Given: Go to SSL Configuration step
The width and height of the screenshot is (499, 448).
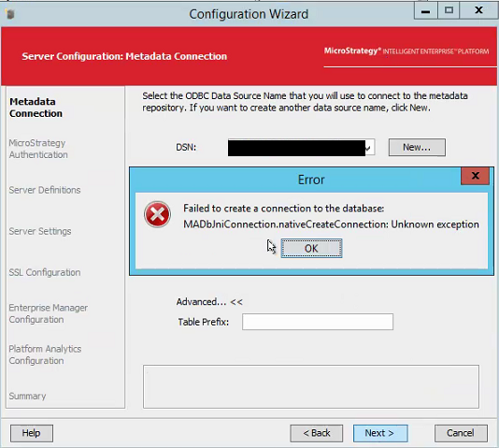Looking at the screenshot, I should tap(45, 272).
